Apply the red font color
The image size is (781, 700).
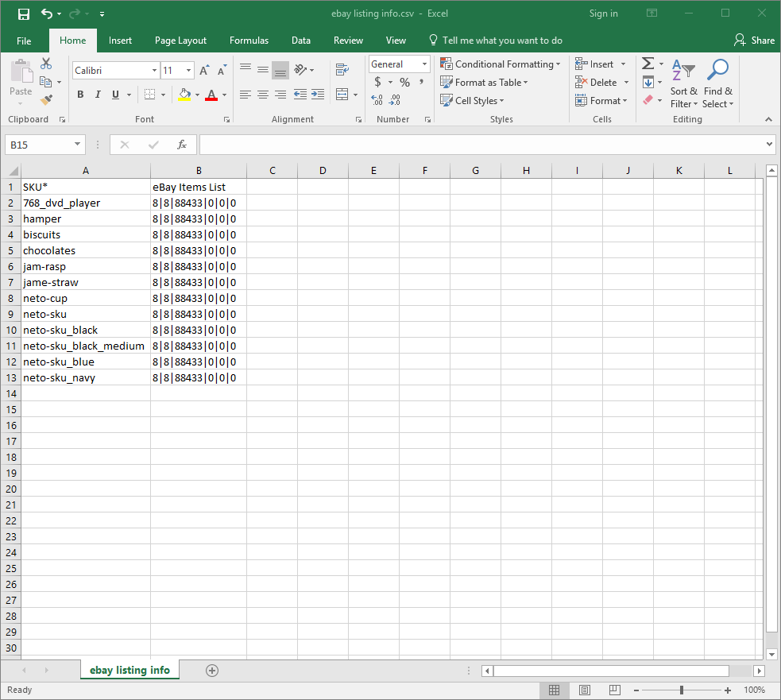tap(211, 95)
